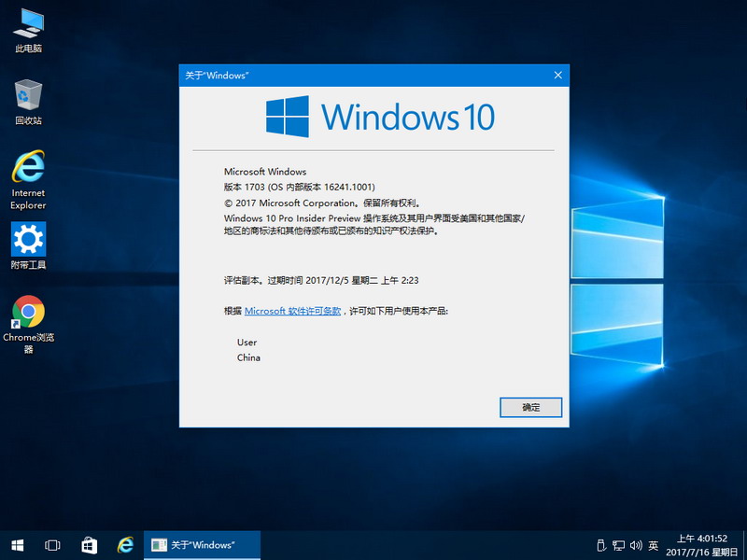Launch Internet Explorer from the taskbar
The image size is (747, 560).
point(125,545)
